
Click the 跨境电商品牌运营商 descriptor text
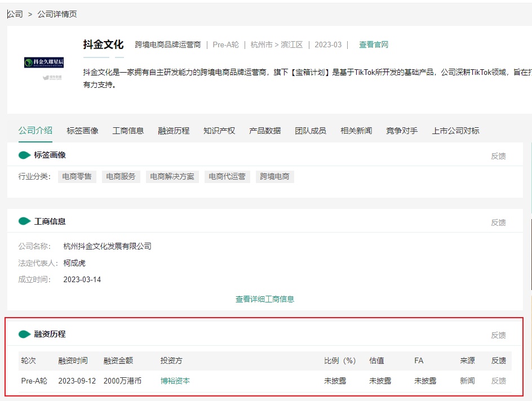click(x=168, y=44)
